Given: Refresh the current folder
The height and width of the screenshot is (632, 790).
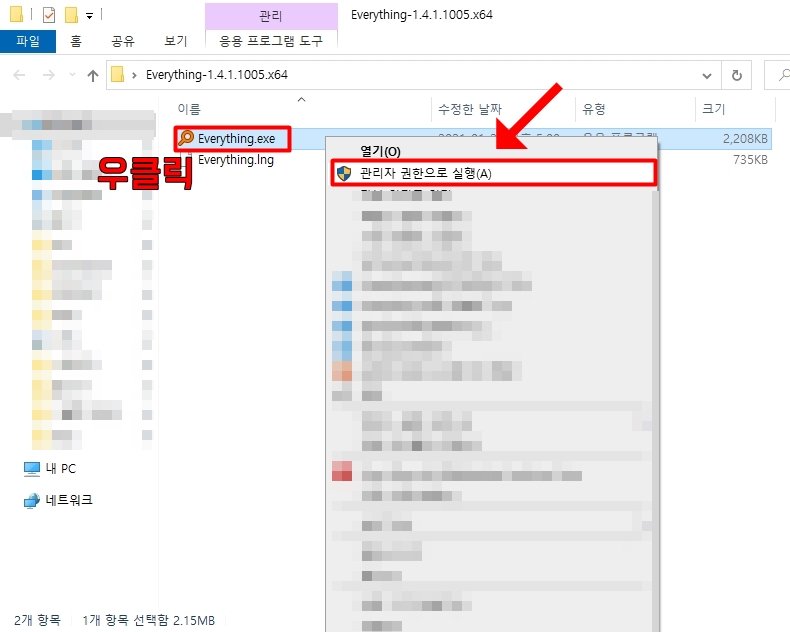Looking at the screenshot, I should coord(737,76).
